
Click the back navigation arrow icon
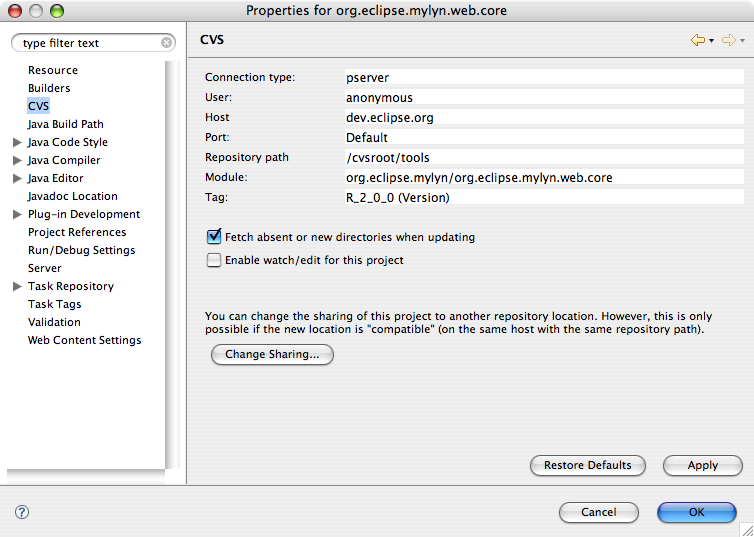click(697, 40)
